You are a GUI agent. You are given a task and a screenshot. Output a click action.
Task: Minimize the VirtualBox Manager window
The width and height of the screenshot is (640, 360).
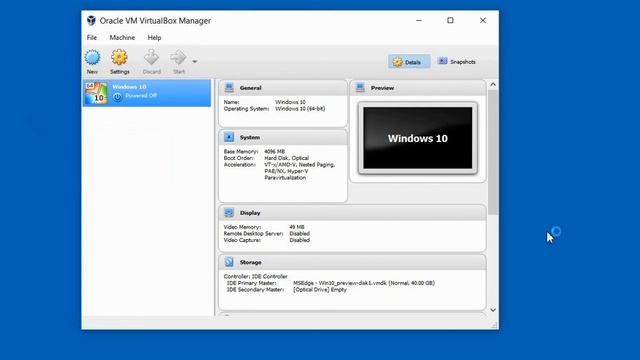point(419,20)
